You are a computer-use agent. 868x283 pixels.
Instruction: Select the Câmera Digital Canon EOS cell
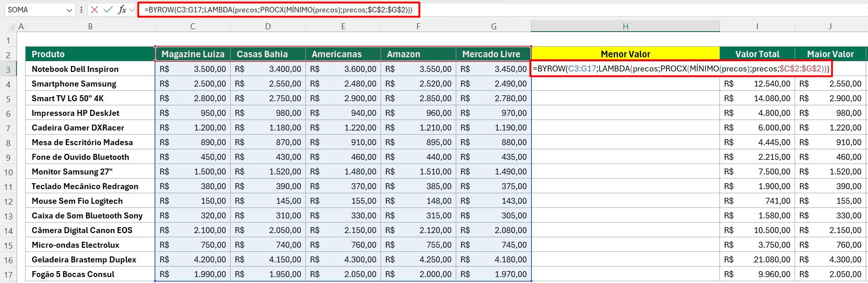click(x=90, y=230)
